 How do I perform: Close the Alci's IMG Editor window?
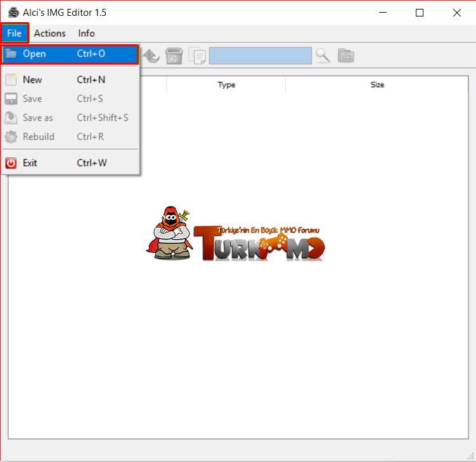[x=457, y=13]
